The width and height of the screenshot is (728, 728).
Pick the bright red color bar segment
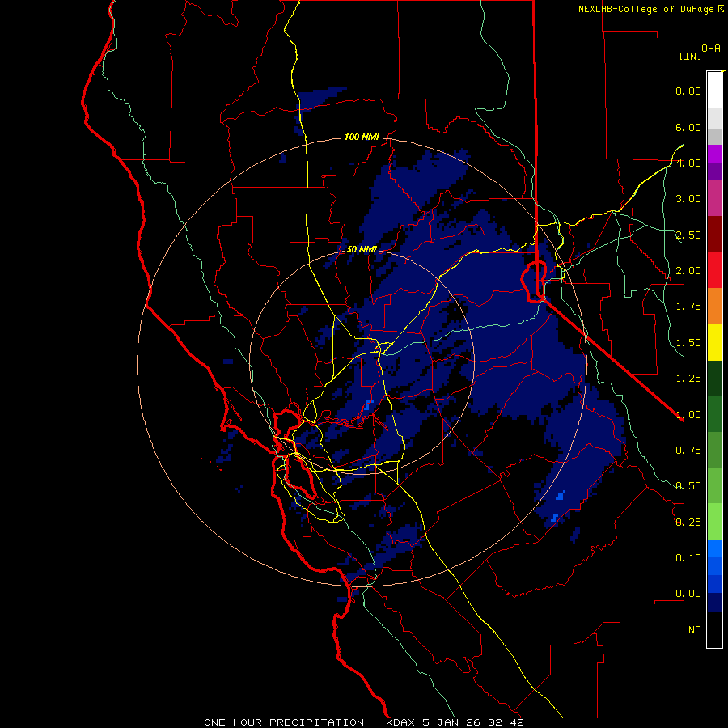click(x=714, y=270)
